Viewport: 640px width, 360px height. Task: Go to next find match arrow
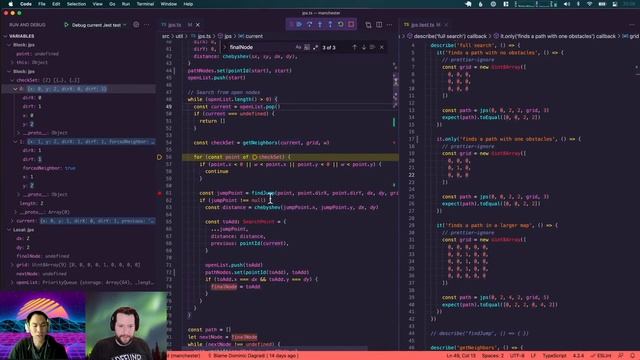click(364, 47)
